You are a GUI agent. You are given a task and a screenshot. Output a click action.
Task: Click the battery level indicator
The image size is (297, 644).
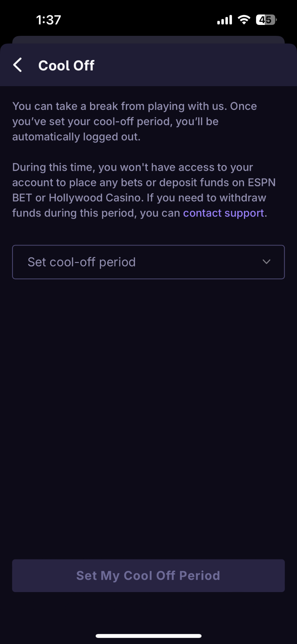point(266,20)
